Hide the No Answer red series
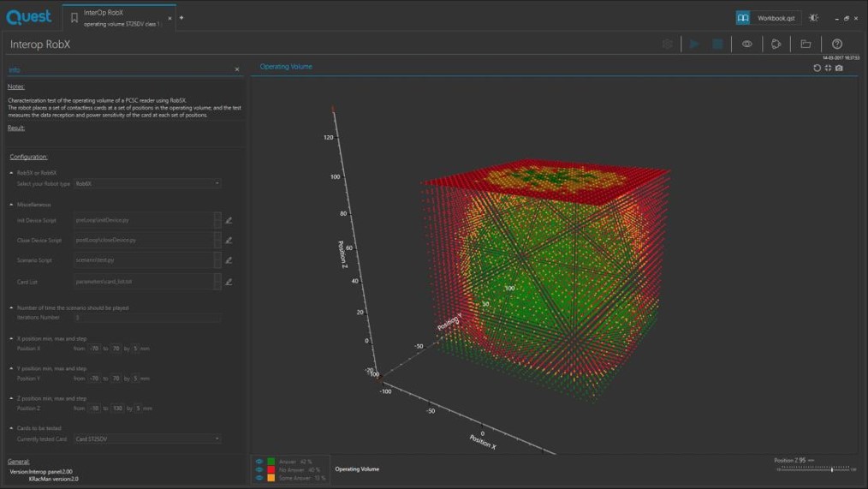The width and height of the screenshot is (868, 489). point(259,469)
